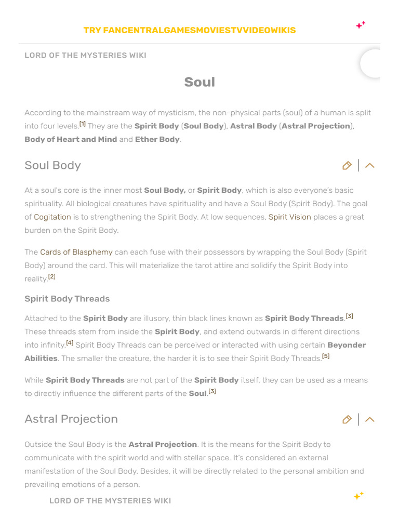This screenshot has height=532, width=399.
Task: Collapse the Soul Body section
Action: pyautogui.click(x=370, y=166)
